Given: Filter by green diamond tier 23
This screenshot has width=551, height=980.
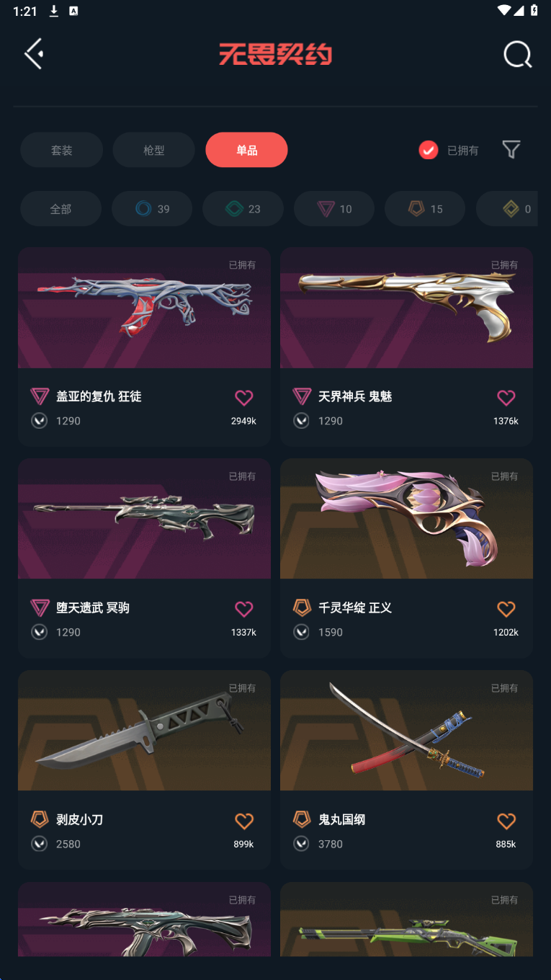Looking at the screenshot, I should tap(243, 209).
